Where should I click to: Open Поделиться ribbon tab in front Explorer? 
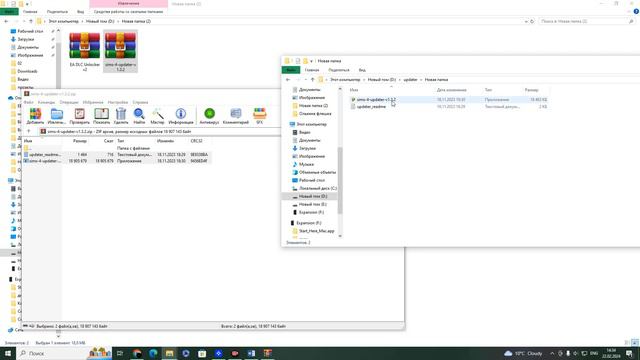click(339, 70)
